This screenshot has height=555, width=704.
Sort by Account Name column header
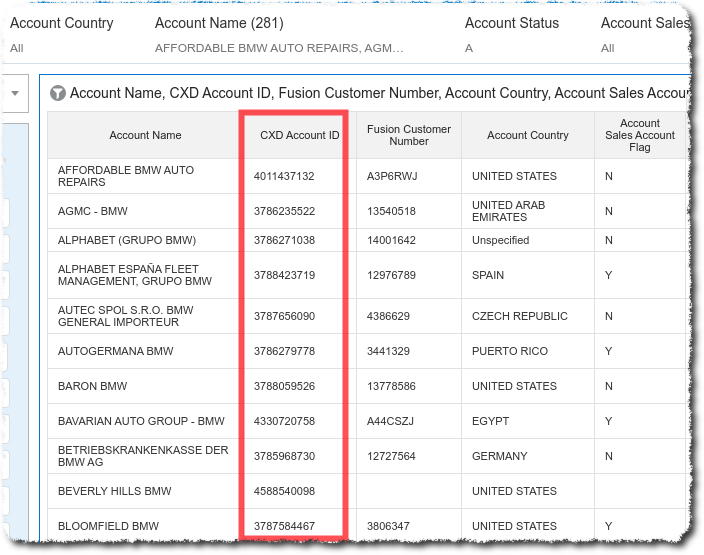click(x=145, y=135)
